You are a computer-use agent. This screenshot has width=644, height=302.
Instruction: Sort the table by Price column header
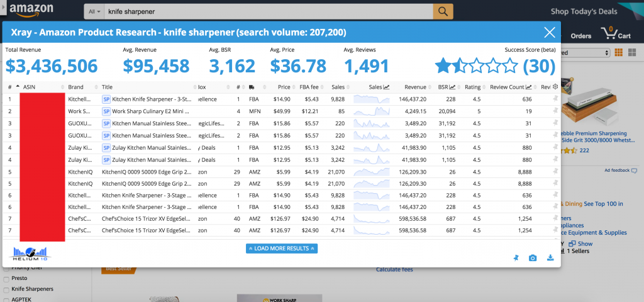click(x=284, y=87)
